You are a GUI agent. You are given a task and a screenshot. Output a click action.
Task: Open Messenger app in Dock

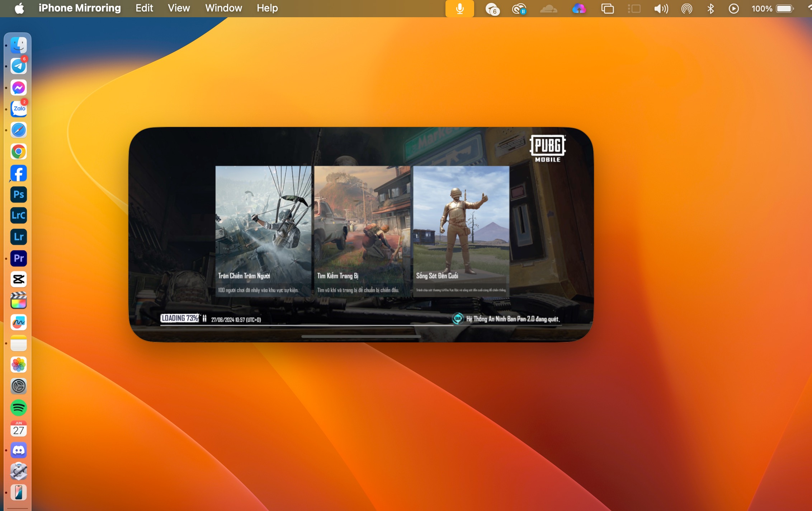pos(19,88)
